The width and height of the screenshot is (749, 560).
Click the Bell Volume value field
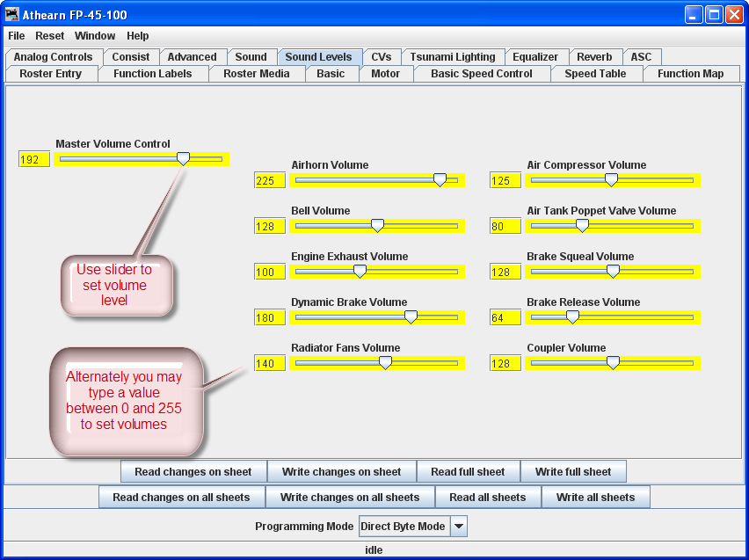(x=269, y=226)
